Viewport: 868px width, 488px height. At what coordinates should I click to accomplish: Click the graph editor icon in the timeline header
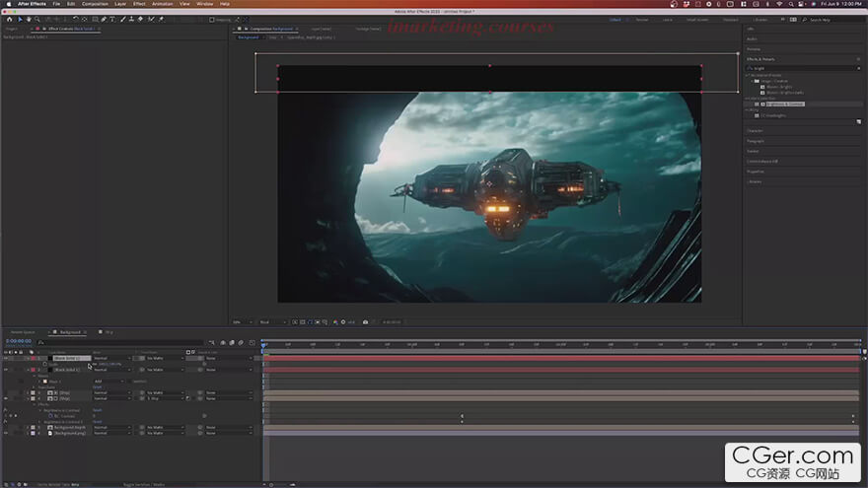click(x=252, y=343)
